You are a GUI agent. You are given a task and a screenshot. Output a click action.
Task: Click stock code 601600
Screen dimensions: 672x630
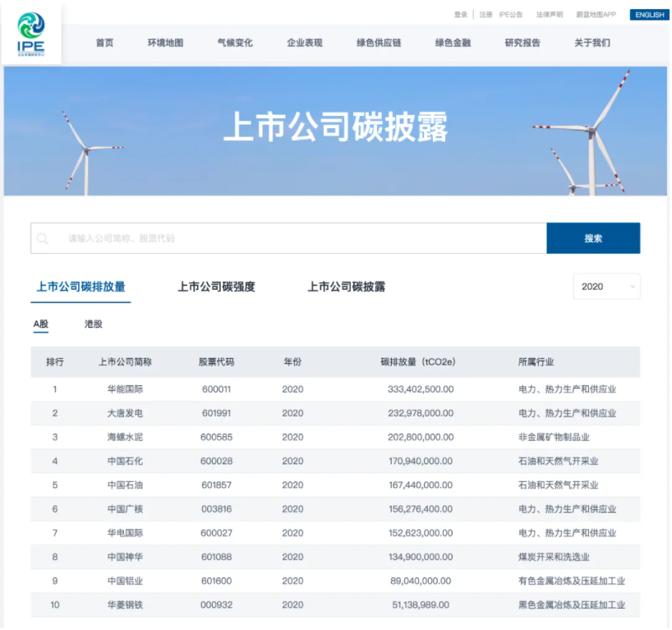(216, 582)
